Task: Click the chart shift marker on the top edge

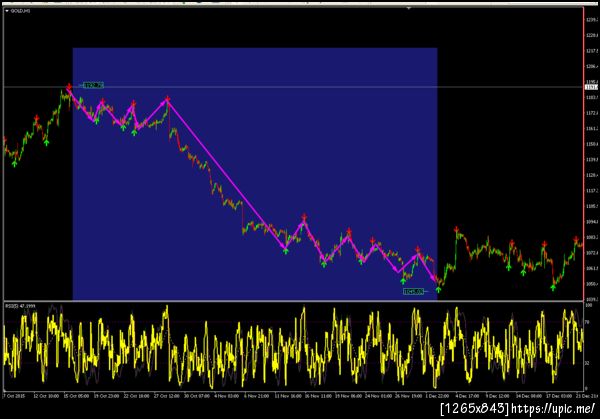Action: pyautogui.click(x=409, y=8)
